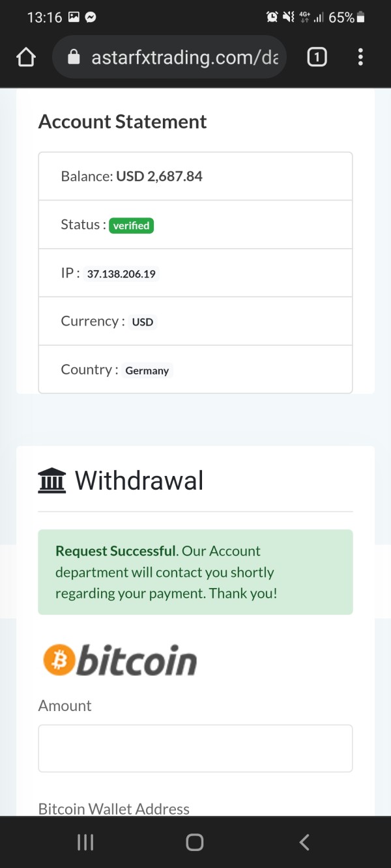Image resolution: width=391 pixels, height=868 pixels.
Task: Open the browser three-dot menu
Action: (x=360, y=58)
